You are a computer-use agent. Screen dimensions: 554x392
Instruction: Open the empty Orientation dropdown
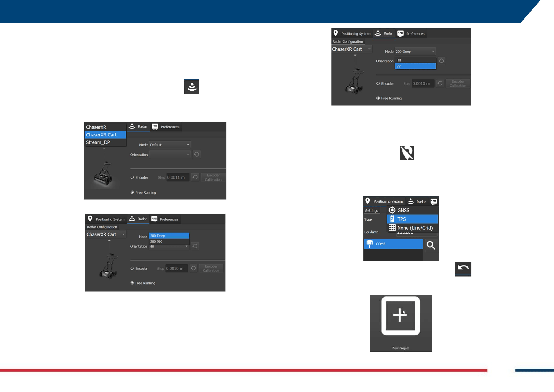click(170, 154)
